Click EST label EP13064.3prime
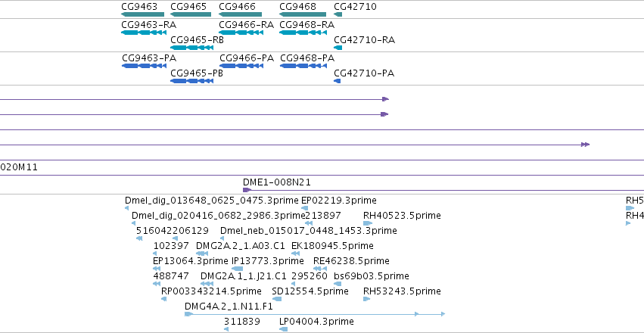Image resolution: width=644 pixels, height=333 pixels. (190, 261)
